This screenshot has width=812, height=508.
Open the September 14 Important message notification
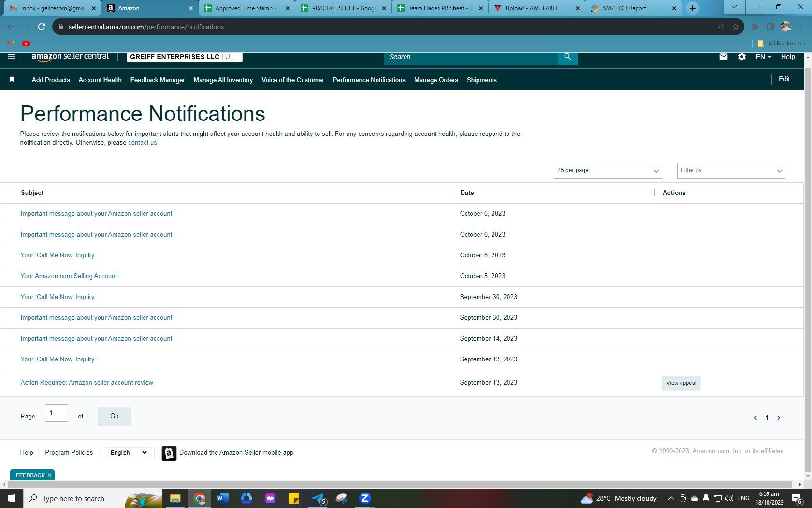[96, 339]
